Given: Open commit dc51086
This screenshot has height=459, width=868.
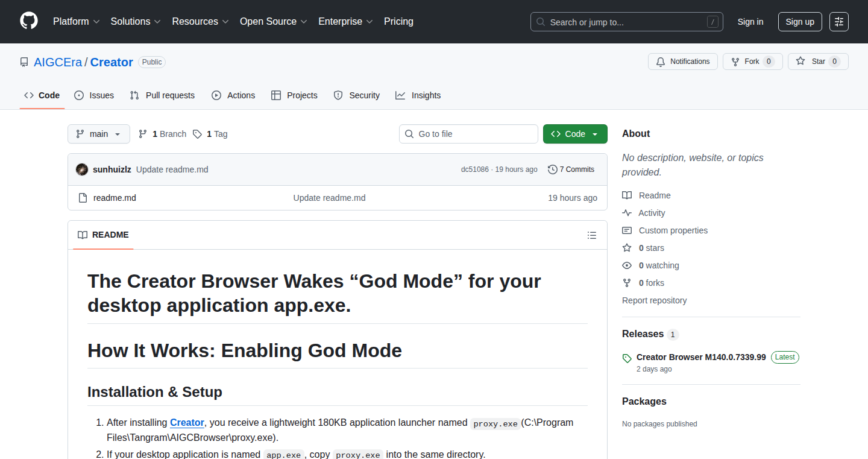Looking at the screenshot, I should [x=475, y=169].
